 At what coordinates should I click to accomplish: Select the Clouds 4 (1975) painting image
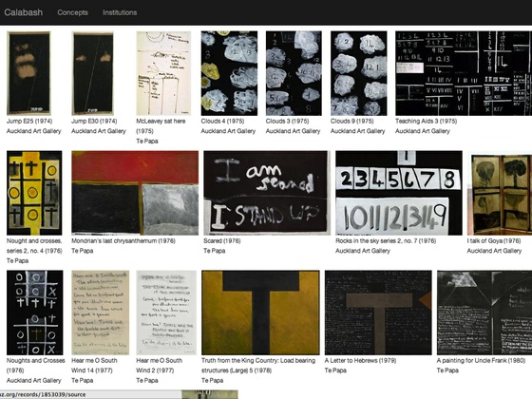(x=229, y=73)
